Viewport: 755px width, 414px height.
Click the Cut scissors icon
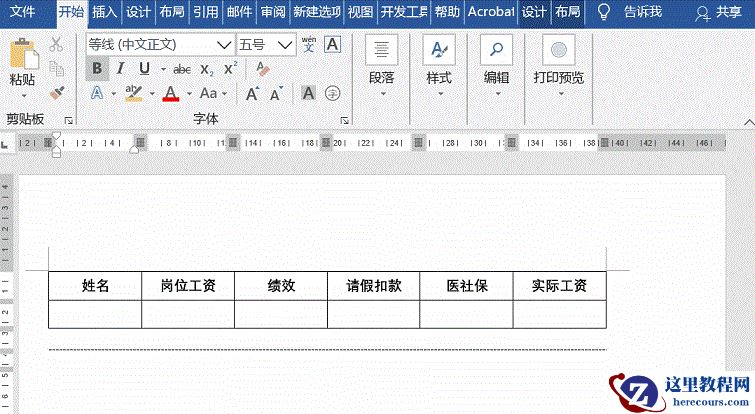(x=56, y=44)
